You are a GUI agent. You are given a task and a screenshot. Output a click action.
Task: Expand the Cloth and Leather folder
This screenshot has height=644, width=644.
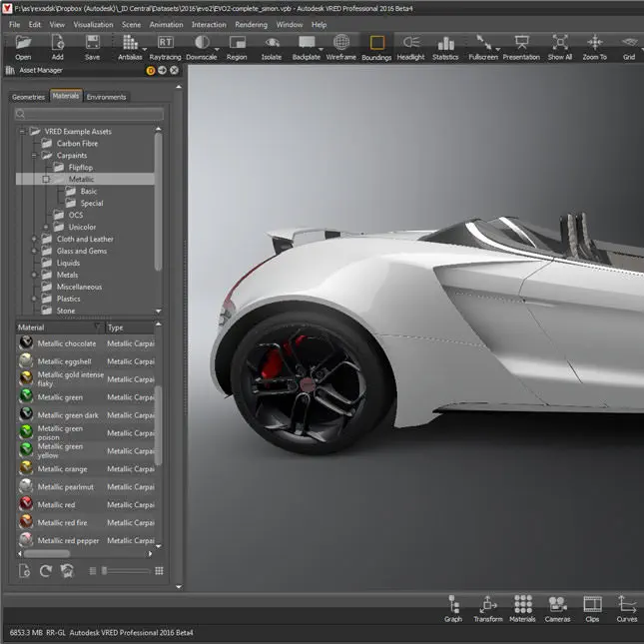click(34, 240)
